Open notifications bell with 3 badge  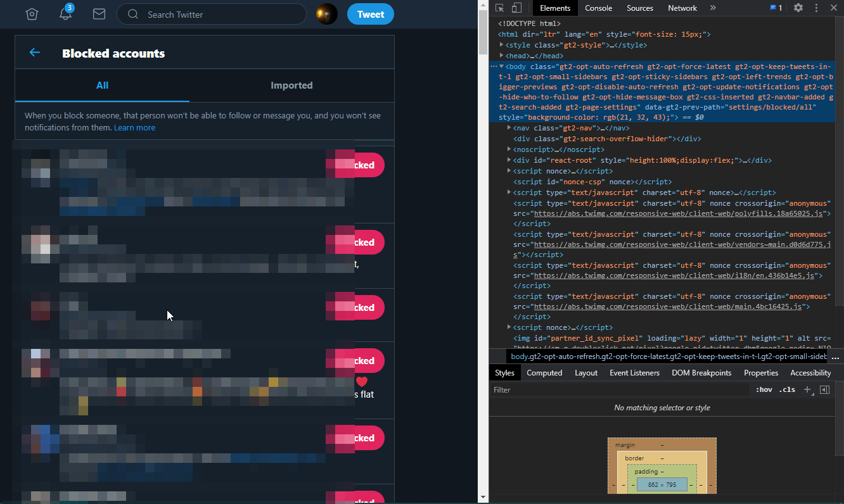[65, 13]
